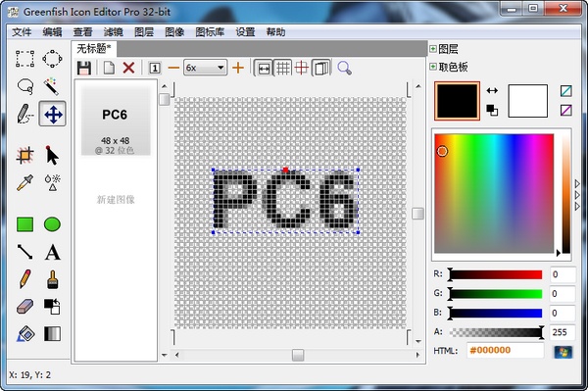Open the 帮助 menu
The image size is (588, 391).
pos(276,32)
